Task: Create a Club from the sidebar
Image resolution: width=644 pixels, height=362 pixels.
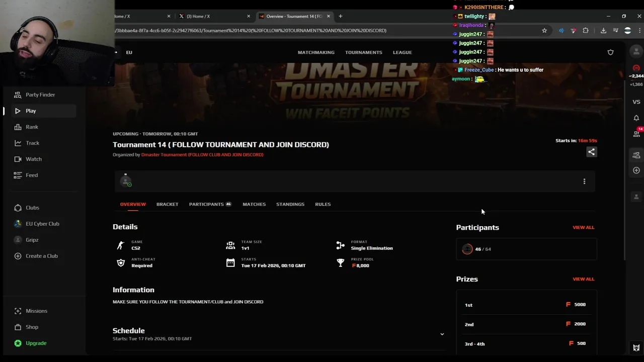Action: [41, 256]
